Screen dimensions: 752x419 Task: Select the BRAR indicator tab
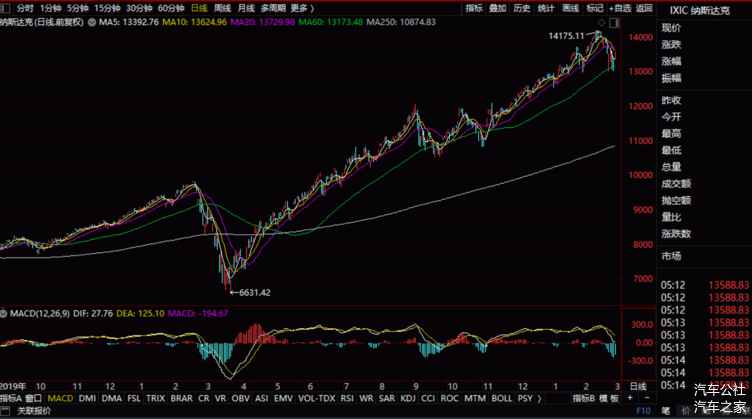pyautogui.click(x=182, y=398)
